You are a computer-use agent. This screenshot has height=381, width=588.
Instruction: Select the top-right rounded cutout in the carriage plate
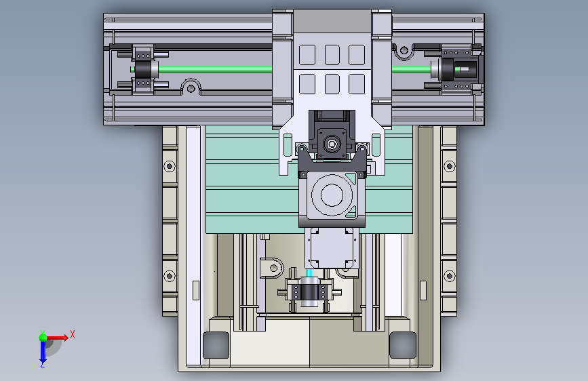point(357,55)
